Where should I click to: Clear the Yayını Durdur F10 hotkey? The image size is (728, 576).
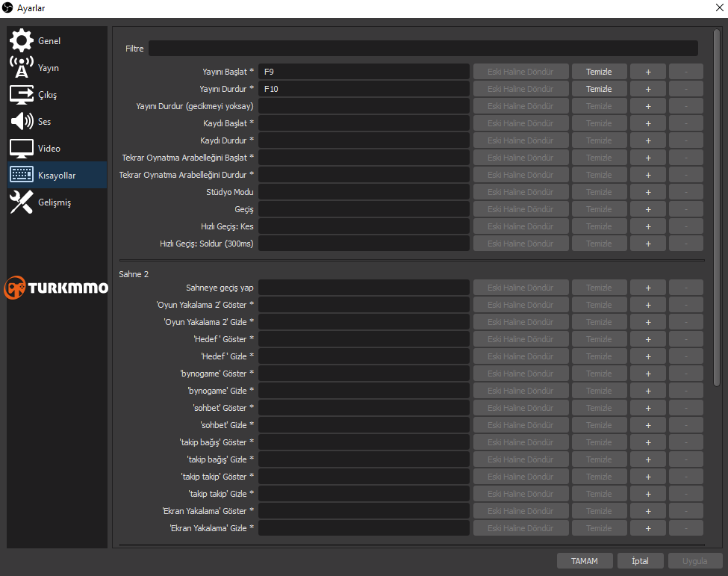click(599, 89)
